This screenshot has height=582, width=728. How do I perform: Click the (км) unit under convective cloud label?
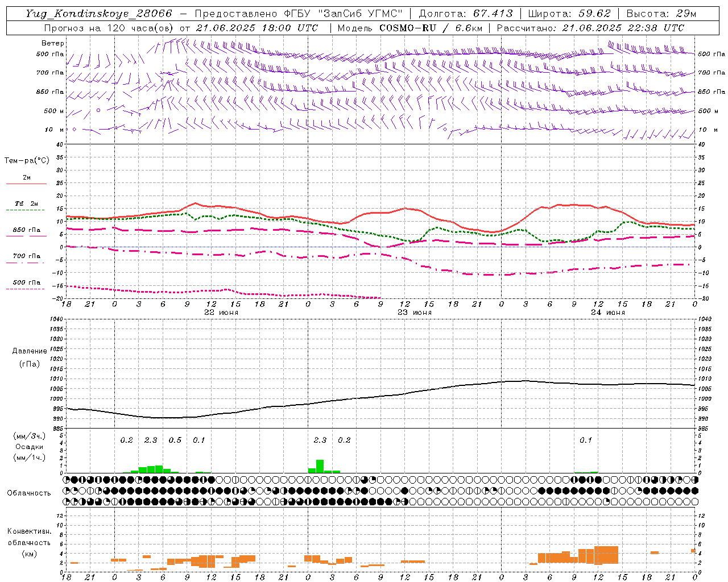pyautogui.click(x=30, y=554)
